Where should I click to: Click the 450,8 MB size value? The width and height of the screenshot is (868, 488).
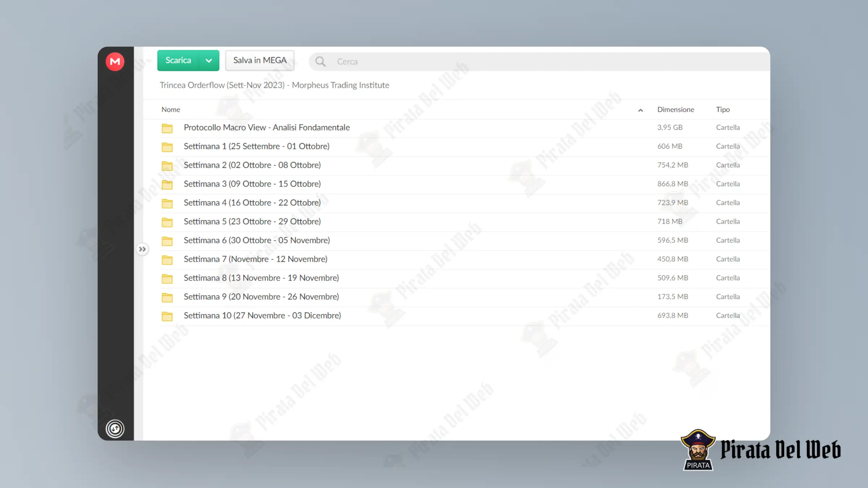click(x=673, y=259)
